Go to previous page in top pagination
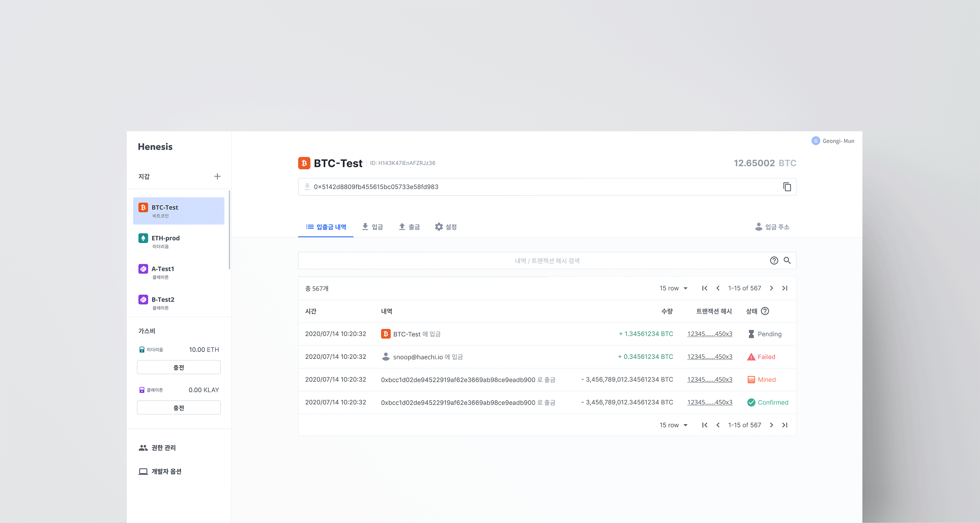 click(718, 288)
